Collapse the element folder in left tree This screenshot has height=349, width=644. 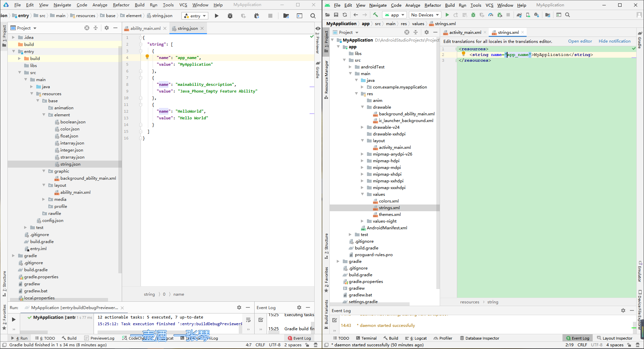pos(44,115)
